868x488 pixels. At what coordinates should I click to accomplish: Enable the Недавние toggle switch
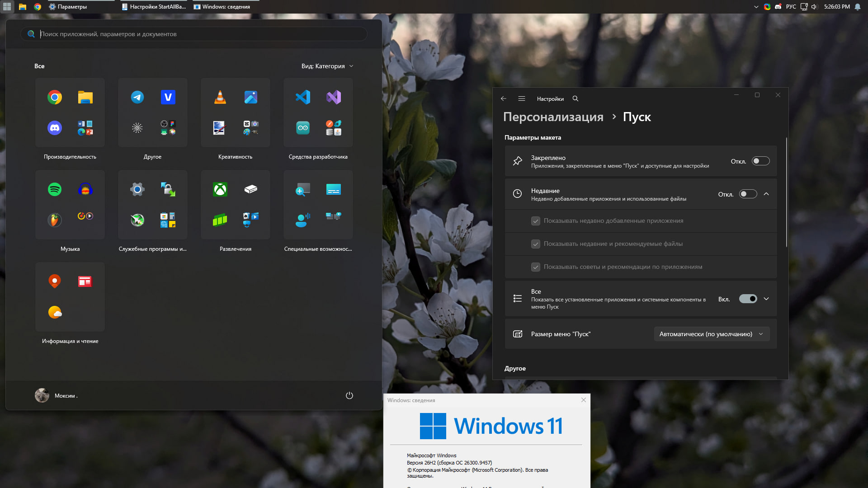[748, 194]
